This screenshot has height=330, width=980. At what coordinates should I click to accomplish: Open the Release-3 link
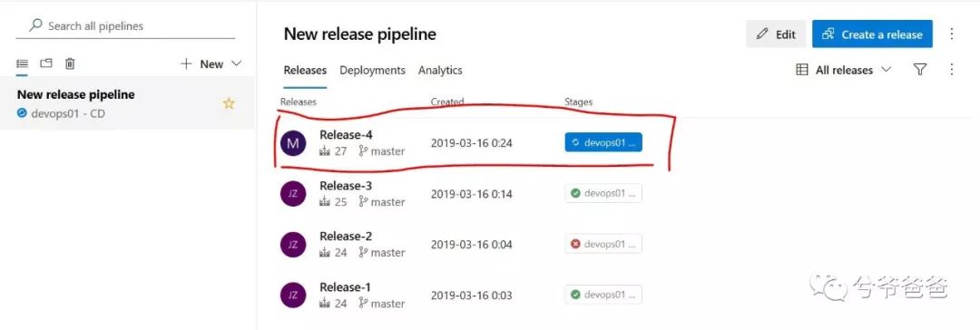point(346,186)
